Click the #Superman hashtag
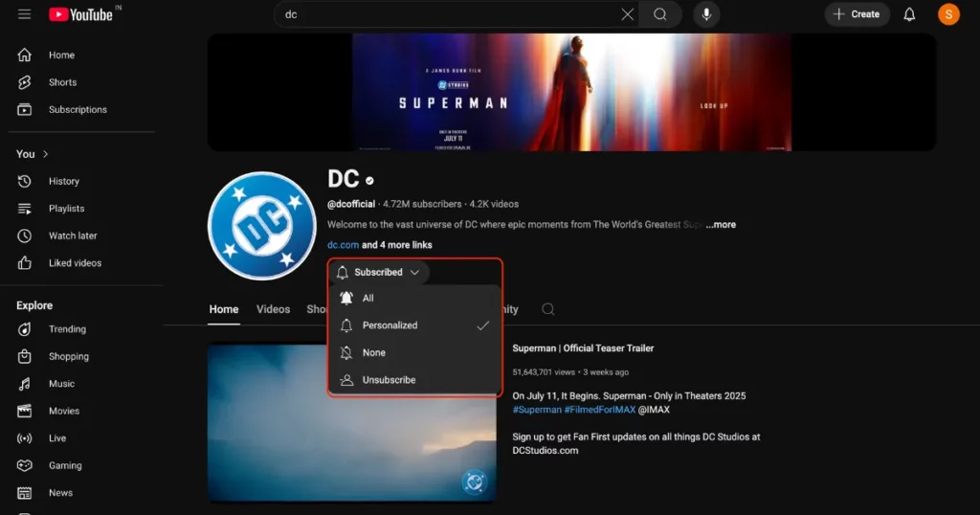The image size is (980, 515). pos(537,410)
